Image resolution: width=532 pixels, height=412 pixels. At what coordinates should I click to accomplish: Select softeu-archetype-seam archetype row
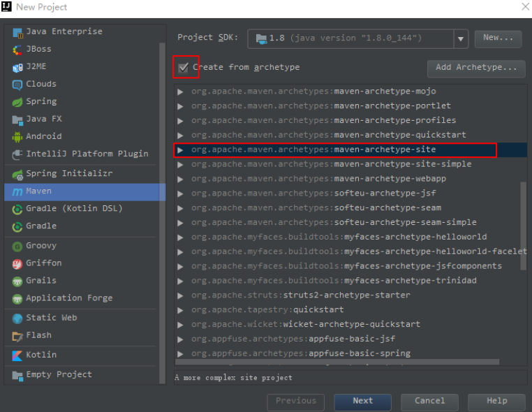[x=350, y=208]
